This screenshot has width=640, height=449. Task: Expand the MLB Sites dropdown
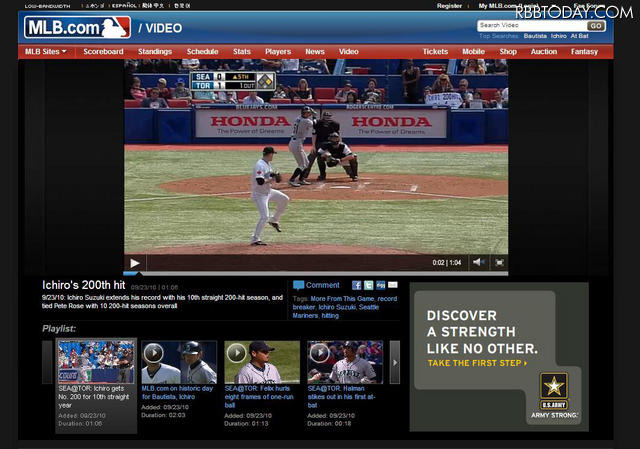click(x=46, y=52)
